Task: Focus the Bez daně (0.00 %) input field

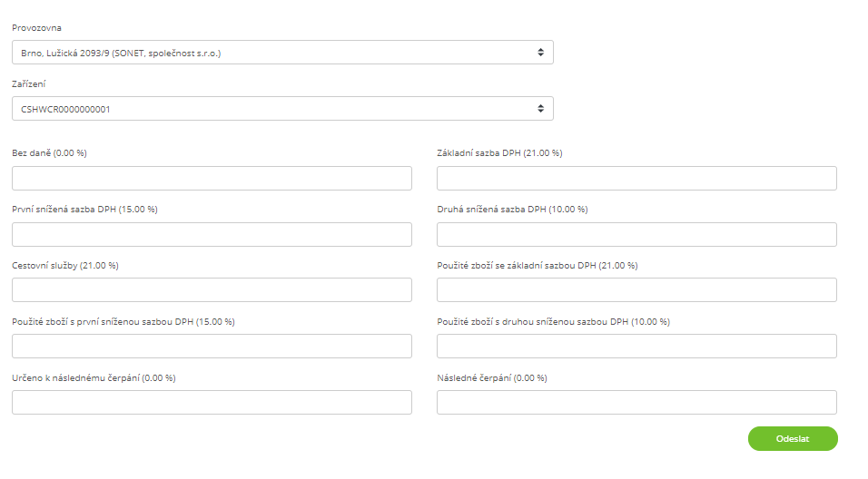Action: pyautogui.click(x=212, y=179)
